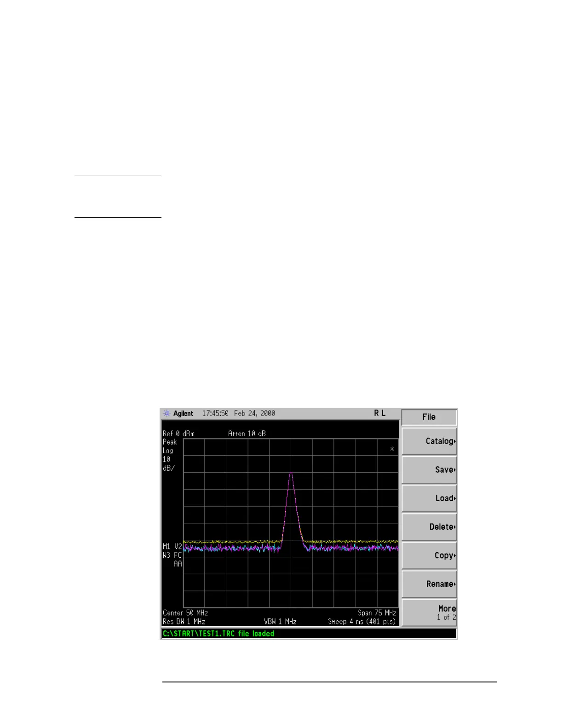Click the asterisk marker in the graticule
The width and height of the screenshot is (563, 728).
[x=392, y=449]
